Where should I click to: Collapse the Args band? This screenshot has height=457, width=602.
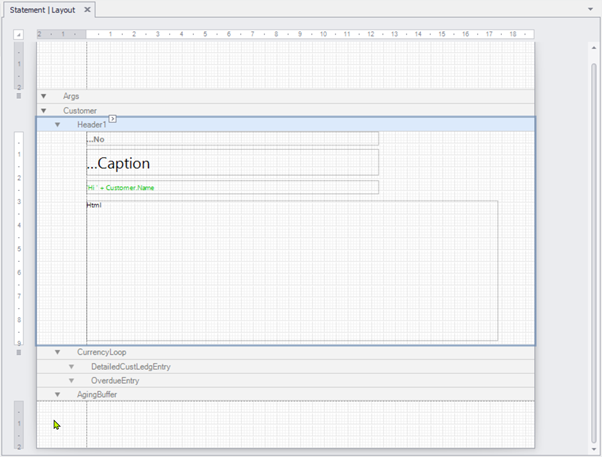(x=44, y=96)
